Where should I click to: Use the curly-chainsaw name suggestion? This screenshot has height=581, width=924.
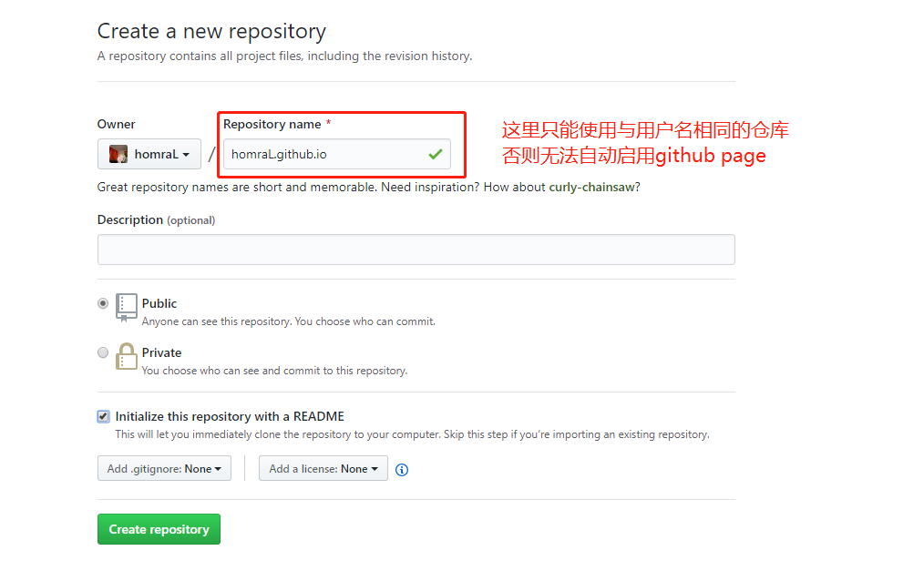pos(593,187)
